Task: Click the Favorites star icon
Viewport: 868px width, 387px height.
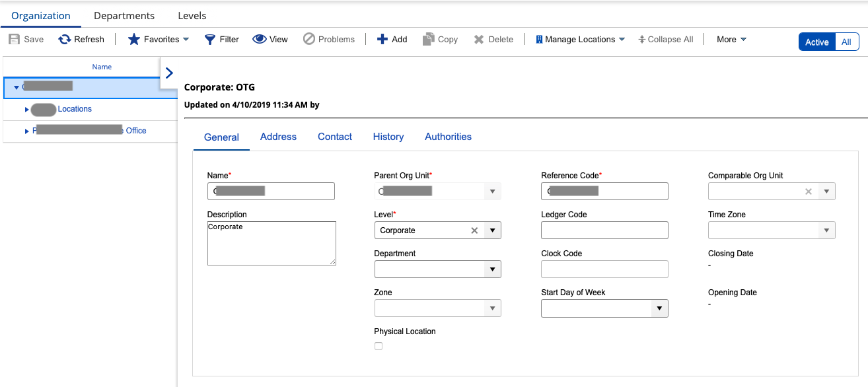Action: (x=134, y=40)
